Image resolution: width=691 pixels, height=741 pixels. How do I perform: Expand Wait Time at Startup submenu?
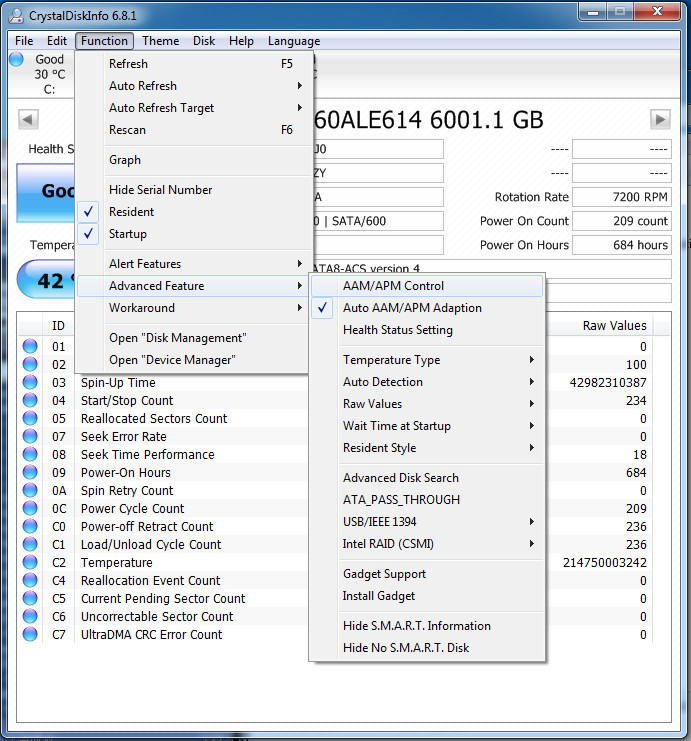click(x=427, y=426)
